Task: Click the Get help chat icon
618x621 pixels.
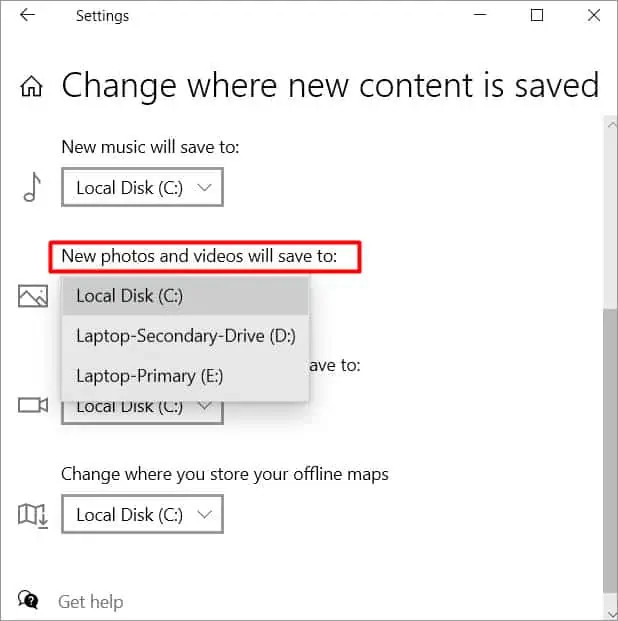Action: (28, 600)
